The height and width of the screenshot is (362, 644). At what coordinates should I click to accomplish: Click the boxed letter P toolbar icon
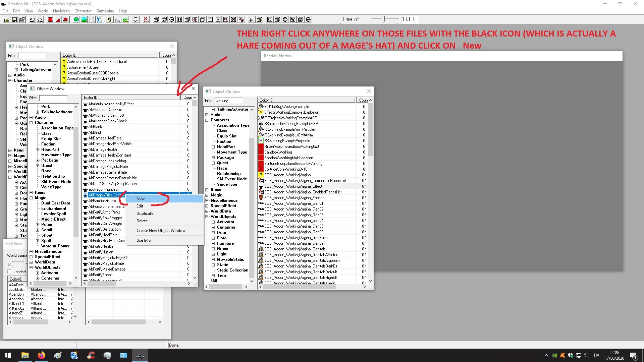pos(218,19)
